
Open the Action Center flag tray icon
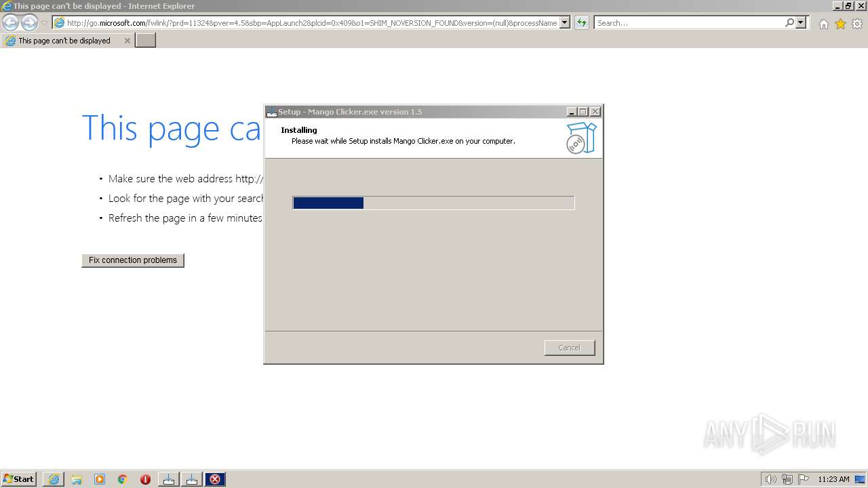pos(804,479)
